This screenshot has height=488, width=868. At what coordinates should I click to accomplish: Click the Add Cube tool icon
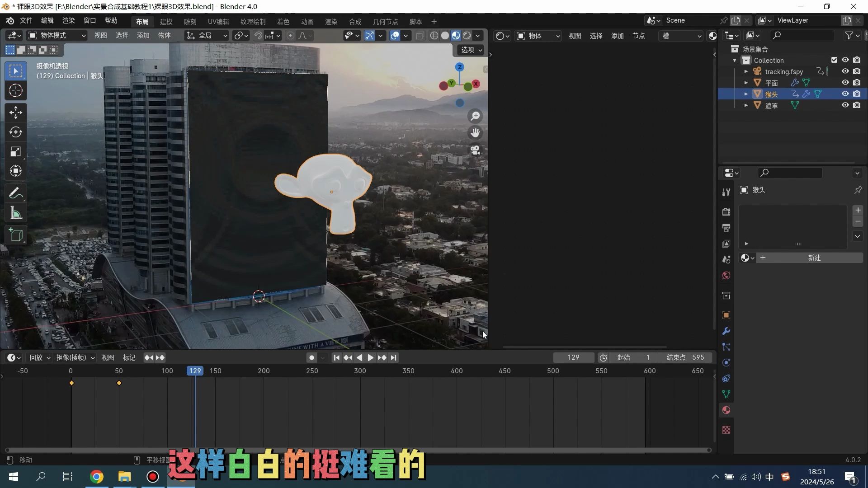16,235
